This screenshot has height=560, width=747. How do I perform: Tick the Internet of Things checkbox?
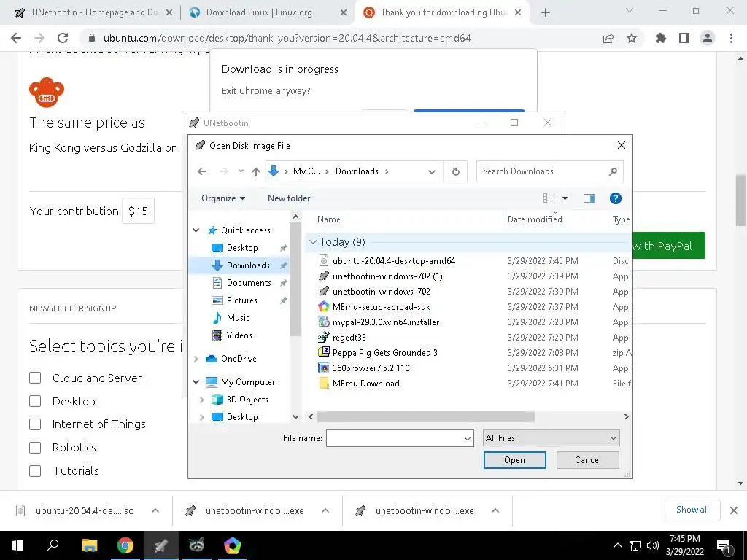pyautogui.click(x=35, y=424)
